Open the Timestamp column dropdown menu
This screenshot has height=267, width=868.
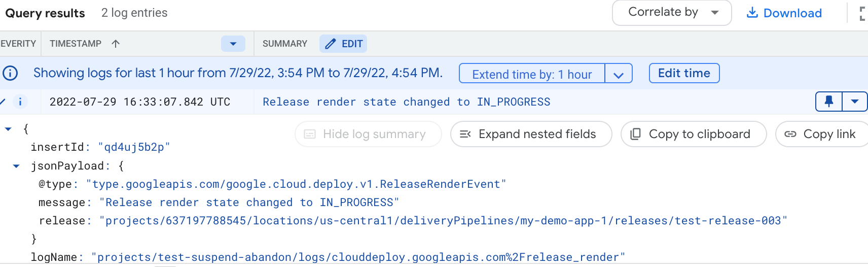click(x=233, y=44)
